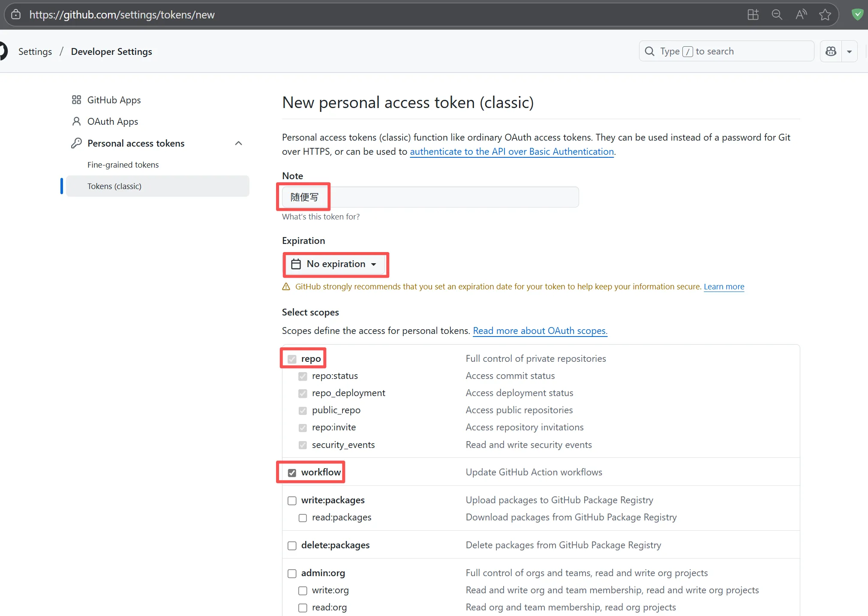Open GitHub Copilot icon in header
868x616 pixels.
[831, 51]
